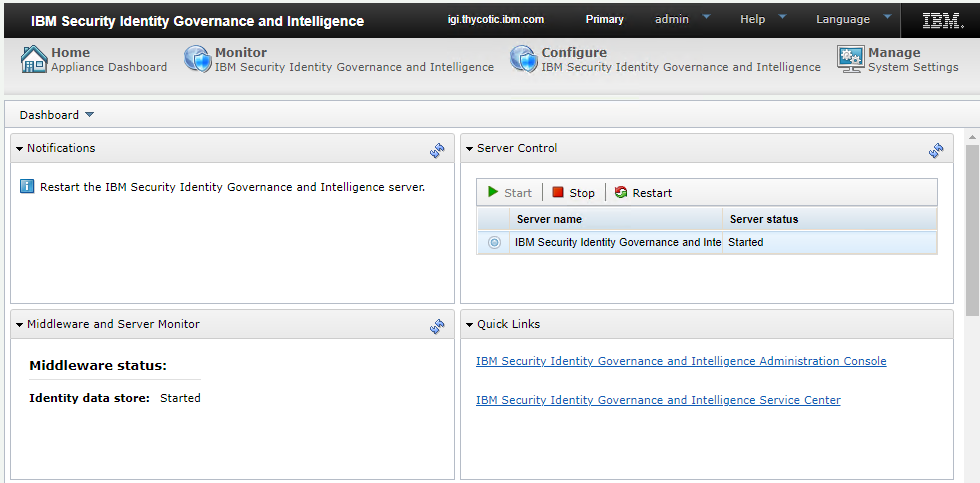Viewport: 980px width, 483px height.
Task: Collapse the Server Control panel
Action: 469,149
